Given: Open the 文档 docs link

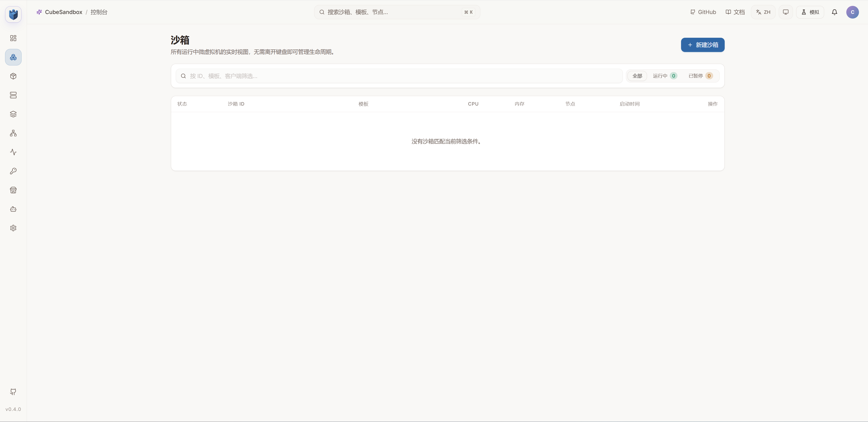Looking at the screenshot, I should 735,12.
